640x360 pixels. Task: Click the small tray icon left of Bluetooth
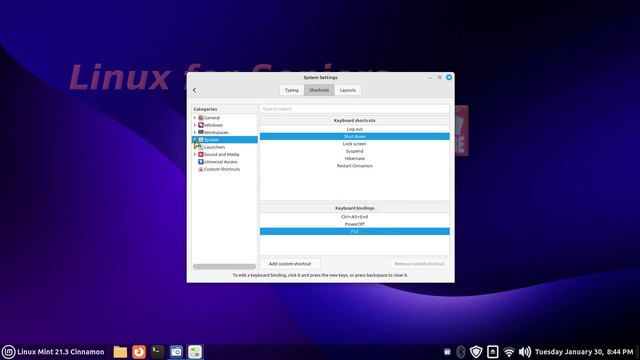(x=447, y=351)
